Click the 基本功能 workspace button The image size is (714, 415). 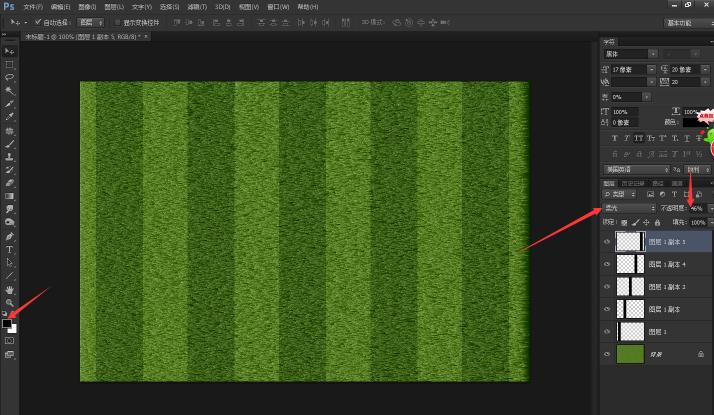tap(680, 22)
